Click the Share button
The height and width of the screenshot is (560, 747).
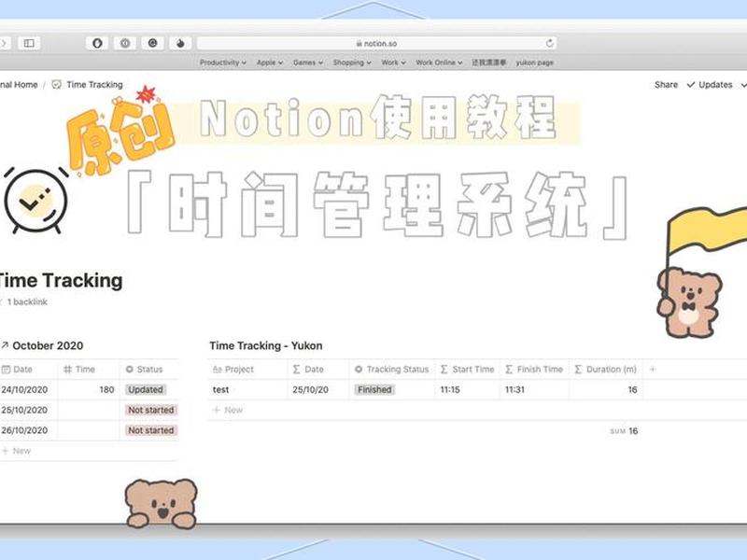(x=666, y=85)
